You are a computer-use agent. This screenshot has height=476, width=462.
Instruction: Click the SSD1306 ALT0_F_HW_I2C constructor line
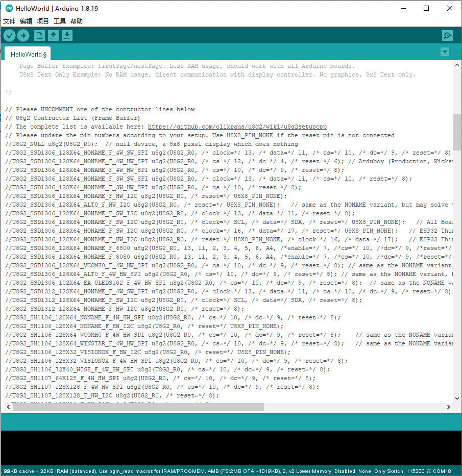[x=229, y=205]
